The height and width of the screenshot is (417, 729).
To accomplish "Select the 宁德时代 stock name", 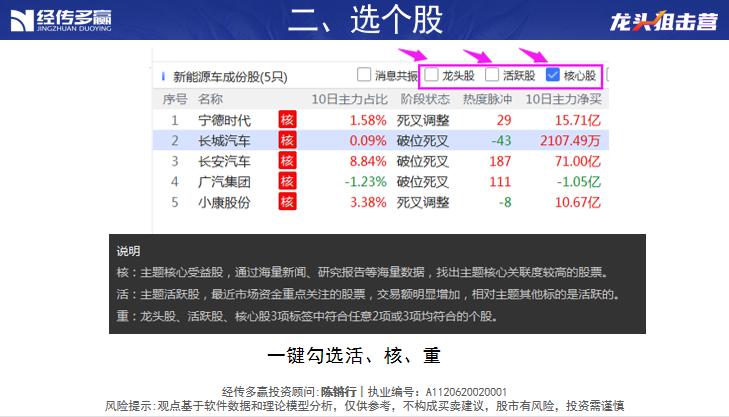I will click(224, 120).
